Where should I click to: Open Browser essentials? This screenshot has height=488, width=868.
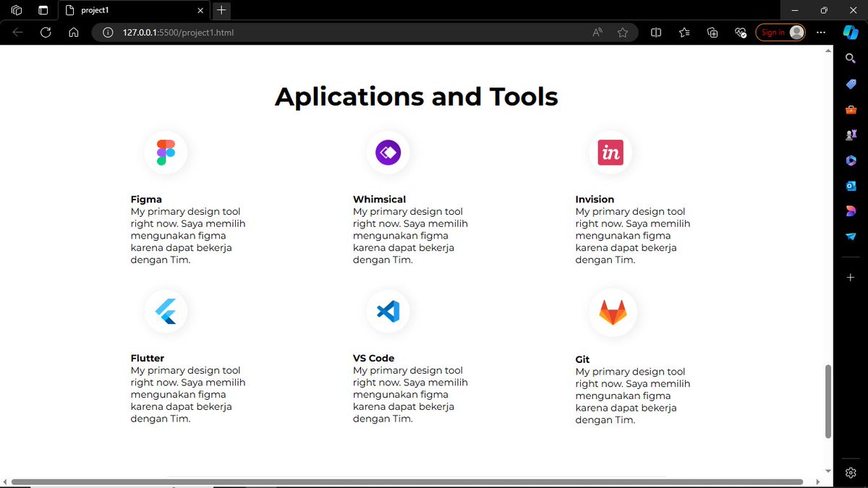[x=740, y=32]
